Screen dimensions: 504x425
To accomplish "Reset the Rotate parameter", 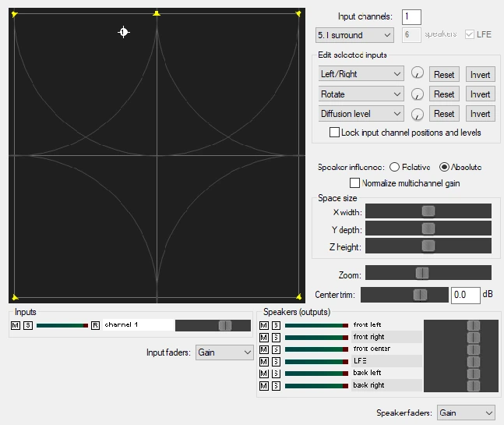I will tap(444, 94).
